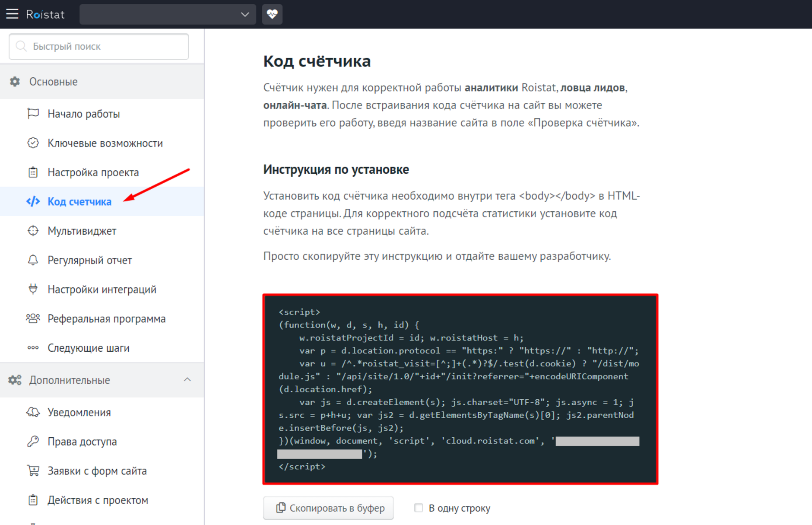The image size is (812, 525).
Task: Click the Код счётчика page heading
Action: (x=317, y=61)
